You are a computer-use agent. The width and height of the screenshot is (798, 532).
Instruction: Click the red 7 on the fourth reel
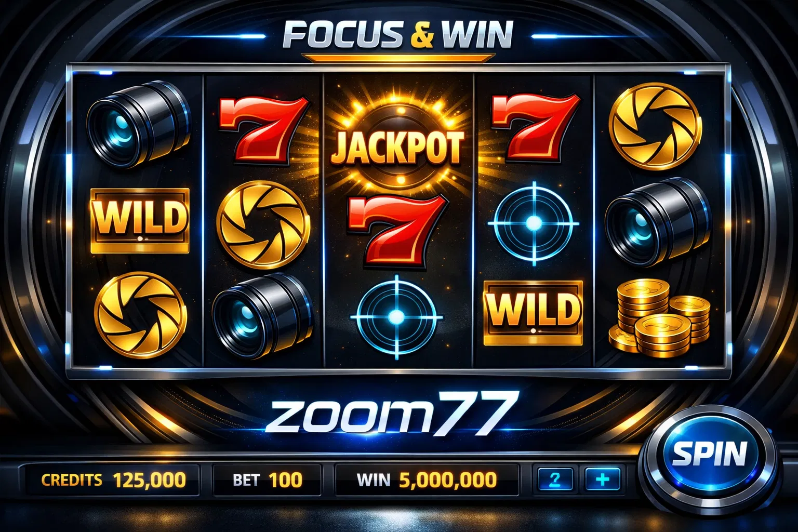tap(535, 127)
